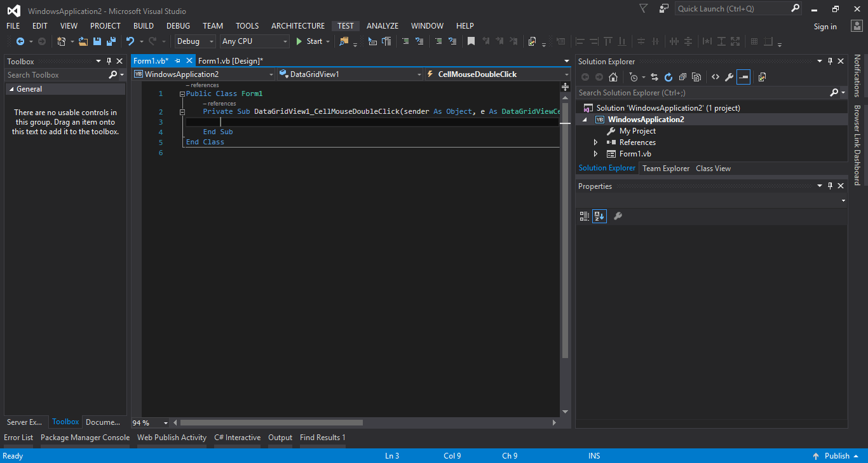Click in the Search Solution Explorer field
868x463 pixels.
tap(704, 93)
